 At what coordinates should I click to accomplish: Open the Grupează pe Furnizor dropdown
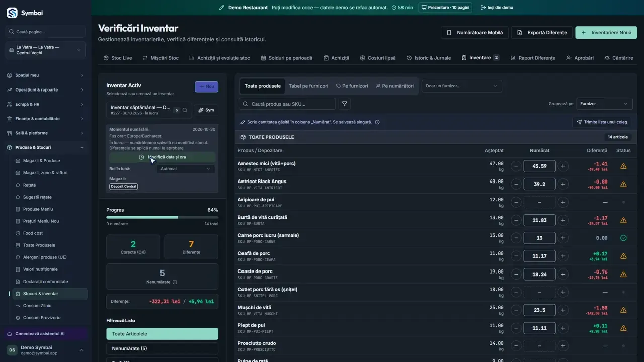coord(604,104)
